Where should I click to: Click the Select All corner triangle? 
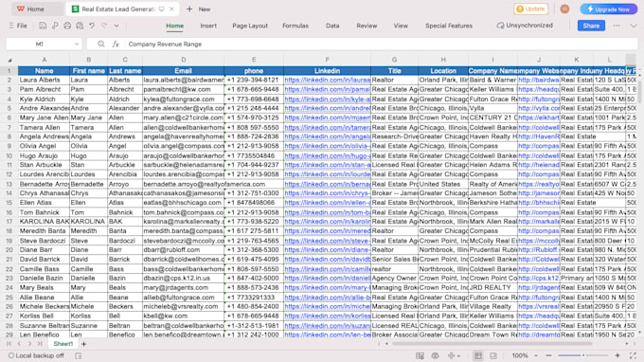9,60
